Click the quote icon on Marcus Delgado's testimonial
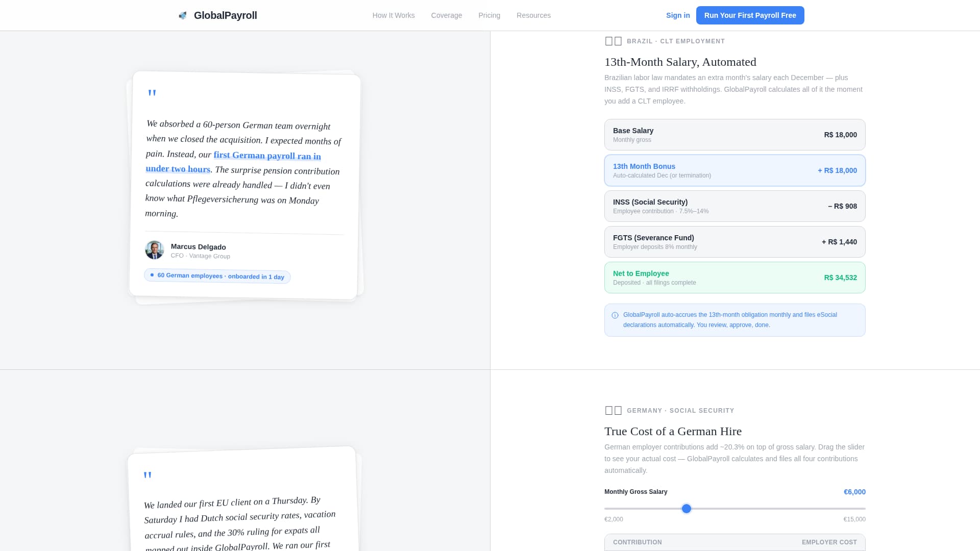The width and height of the screenshot is (980, 551). coord(152,93)
